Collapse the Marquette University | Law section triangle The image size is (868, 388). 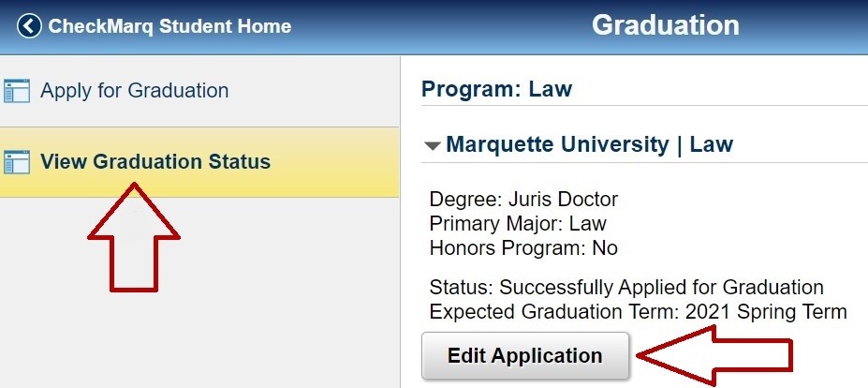(x=432, y=146)
